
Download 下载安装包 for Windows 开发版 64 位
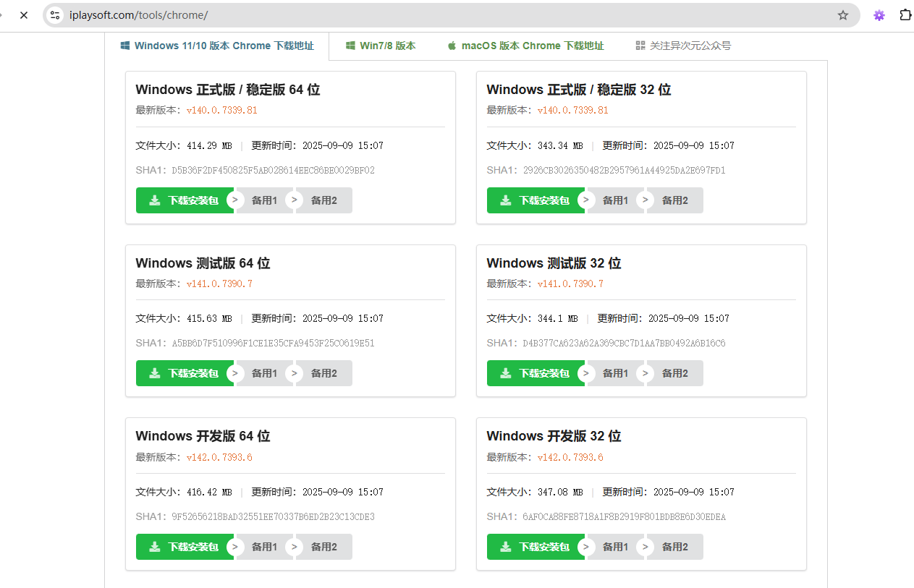[x=185, y=547]
